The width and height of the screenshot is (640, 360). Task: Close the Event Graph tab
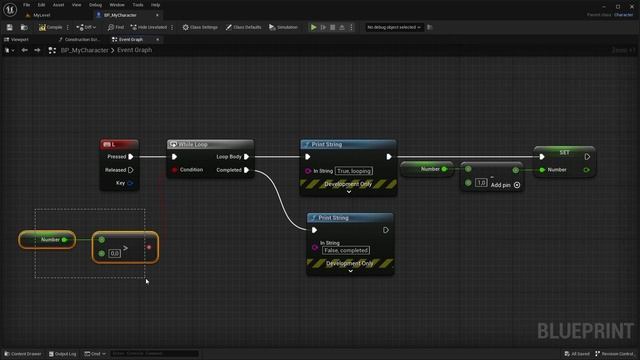click(x=158, y=40)
